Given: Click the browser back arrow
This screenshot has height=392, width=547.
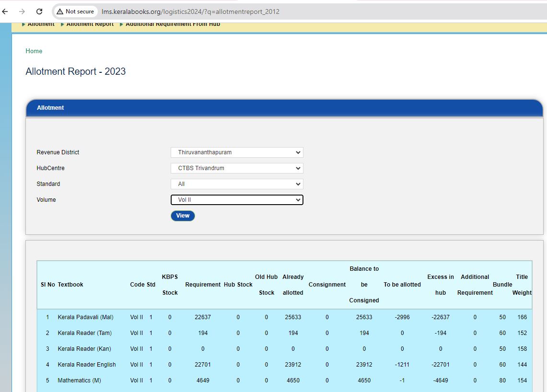Looking at the screenshot, I should (5, 12).
